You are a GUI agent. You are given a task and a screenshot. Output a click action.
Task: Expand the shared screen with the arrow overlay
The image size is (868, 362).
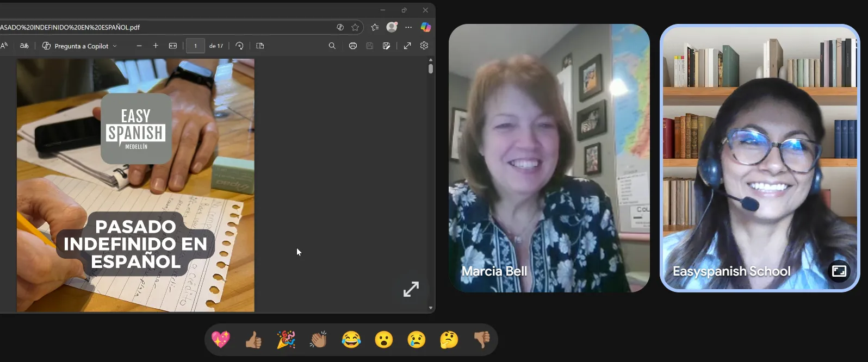(411, 289)
